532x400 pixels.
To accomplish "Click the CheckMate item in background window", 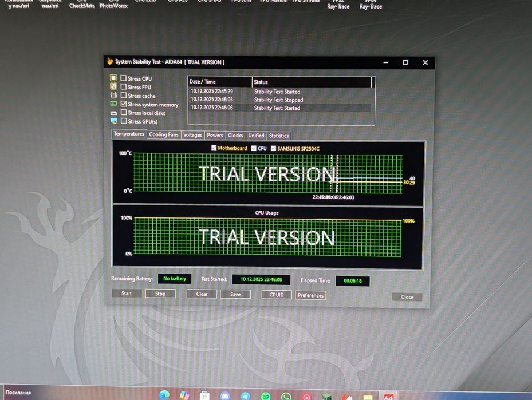I will pyautogui.click(x=82, y=4).
